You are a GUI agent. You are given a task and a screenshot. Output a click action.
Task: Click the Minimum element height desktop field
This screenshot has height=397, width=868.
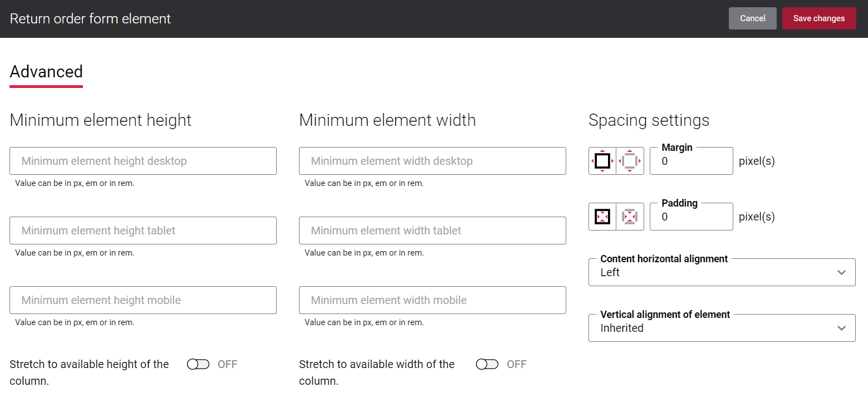click(143, 161)
